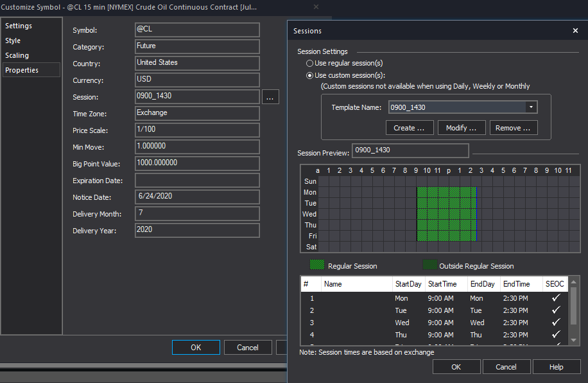588x383 pixels.
Task: Go to the Scaling tab
Action: pos(17,55)
